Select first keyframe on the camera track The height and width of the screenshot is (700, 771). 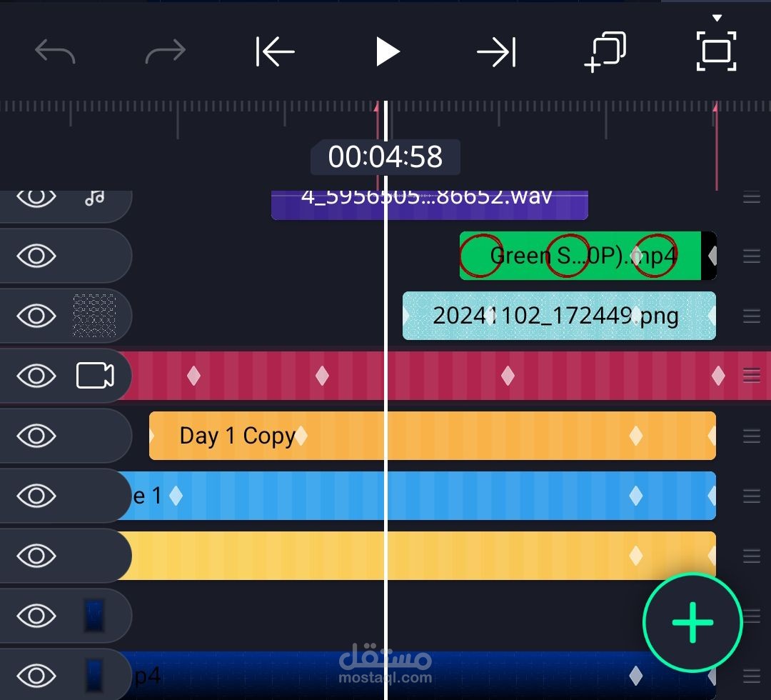pyautogui.click(x=193, y=376)
